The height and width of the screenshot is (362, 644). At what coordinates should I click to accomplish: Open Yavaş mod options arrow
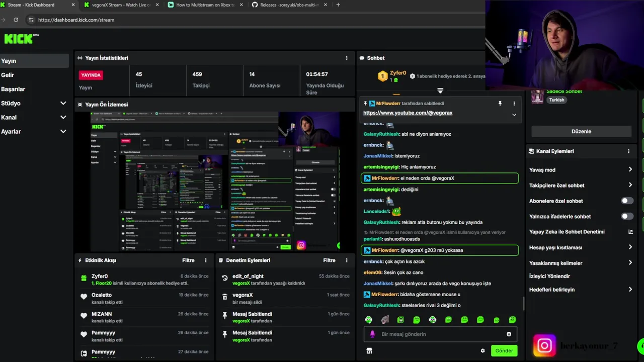pos(630,170)
